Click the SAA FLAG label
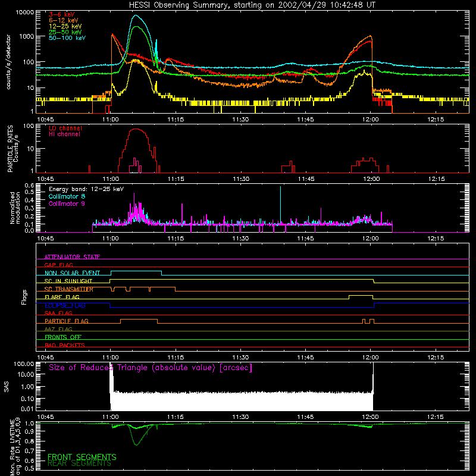 58,313
